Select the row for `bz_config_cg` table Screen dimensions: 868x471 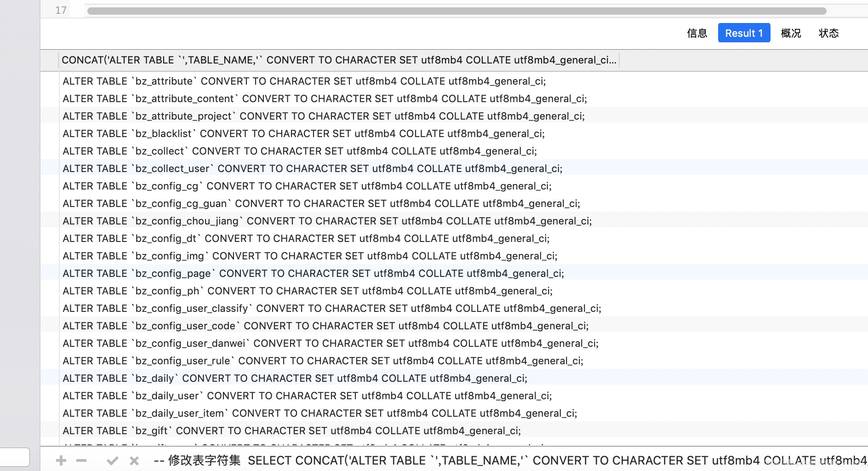click(x=454, y=186)
